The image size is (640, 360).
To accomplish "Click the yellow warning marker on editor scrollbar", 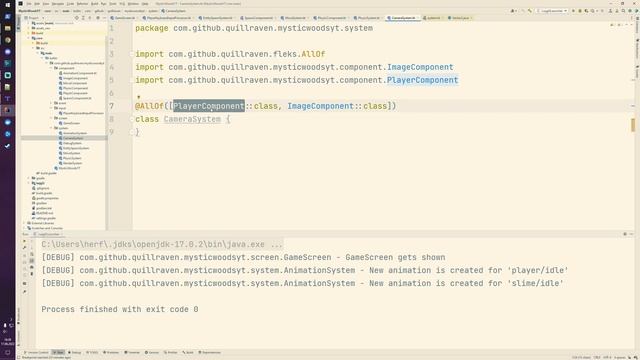I will pyautogui.click(x=633, y=125).
